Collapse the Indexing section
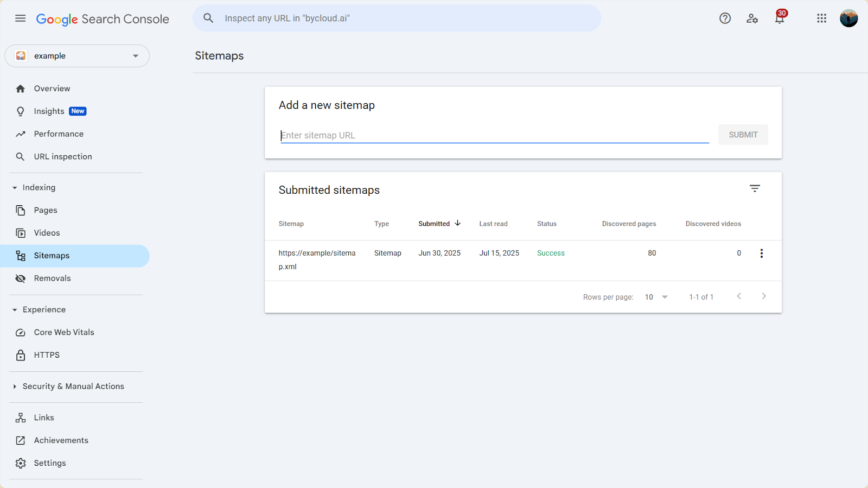Screen dimensions: 868x488 (15, 188)
